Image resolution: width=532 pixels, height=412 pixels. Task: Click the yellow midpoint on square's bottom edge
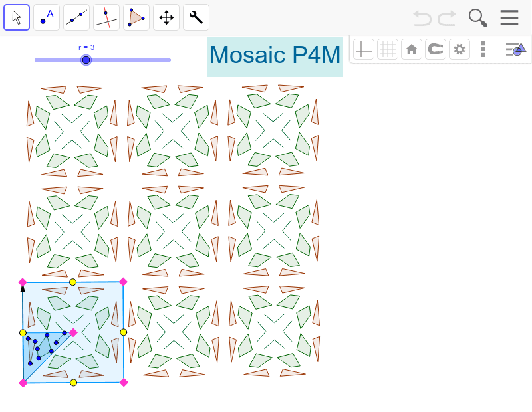click(x=73, y=383)
